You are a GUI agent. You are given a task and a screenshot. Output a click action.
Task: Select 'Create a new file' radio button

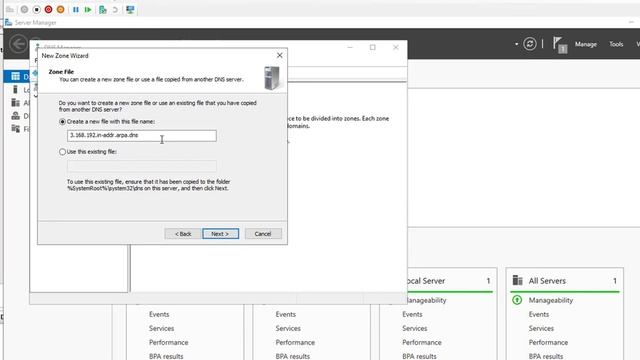(x=62, y=122)
